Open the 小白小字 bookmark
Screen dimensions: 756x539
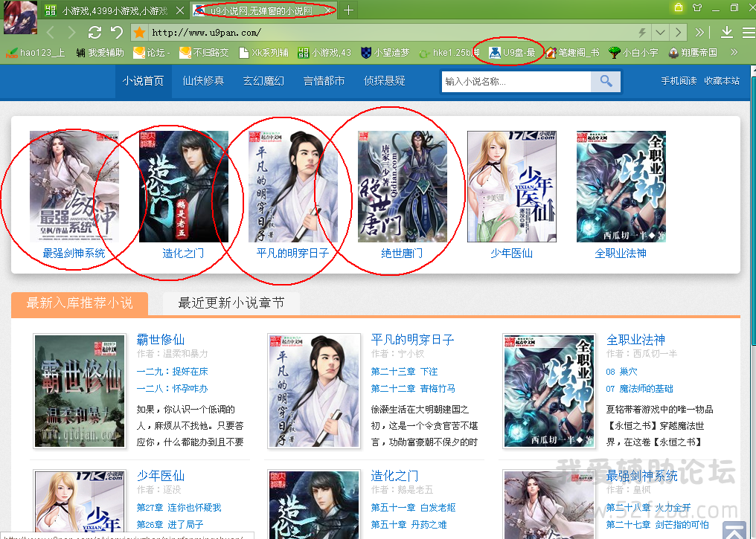pos(633,53)
